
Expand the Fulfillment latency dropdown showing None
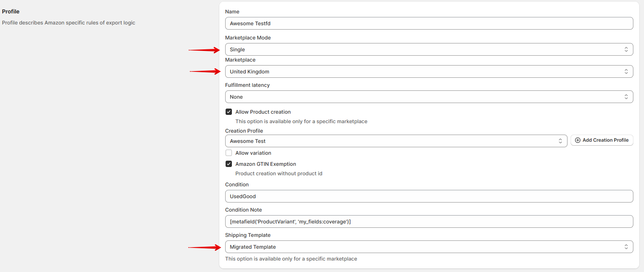[x=429, y=97]
